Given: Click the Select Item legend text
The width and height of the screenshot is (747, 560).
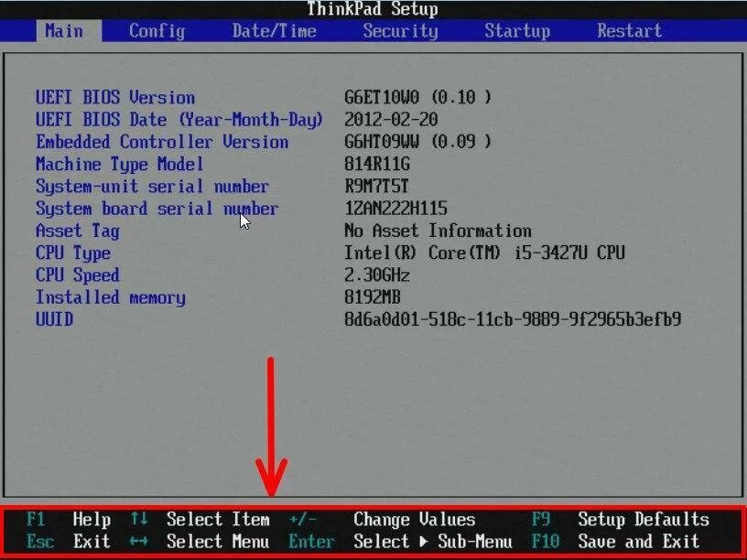Looking at the screenshot, I should click(x=218, y=520).
